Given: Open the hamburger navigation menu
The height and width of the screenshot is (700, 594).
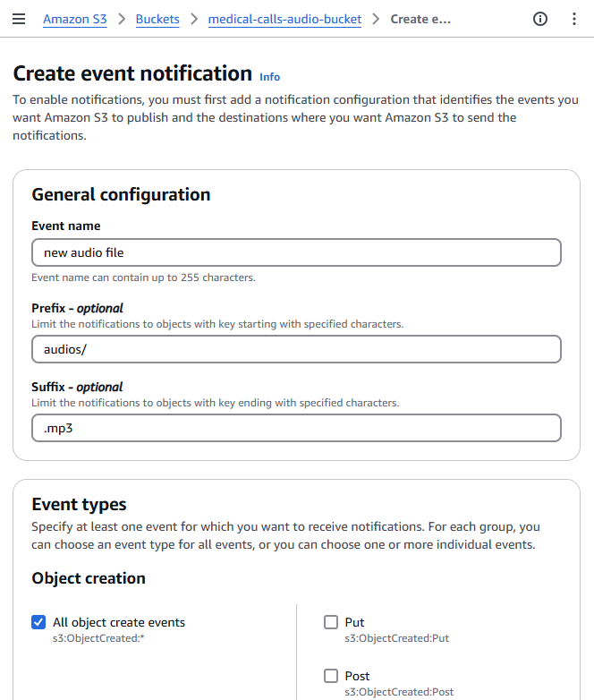Looking at the screenshot, I should (19, 19).
